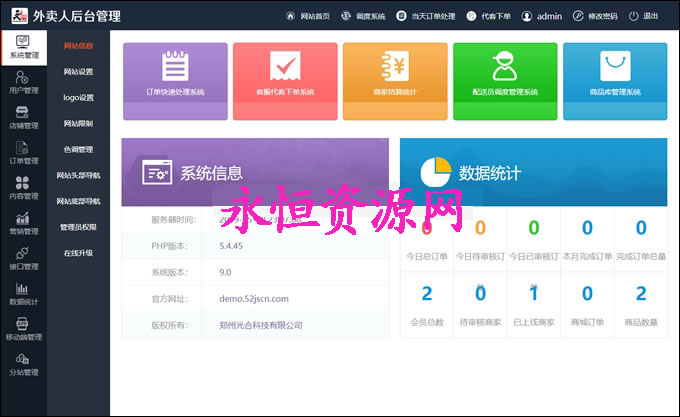Click 数据统计 chart icon in sidebar
680x417 pixels.
(23, 293)
